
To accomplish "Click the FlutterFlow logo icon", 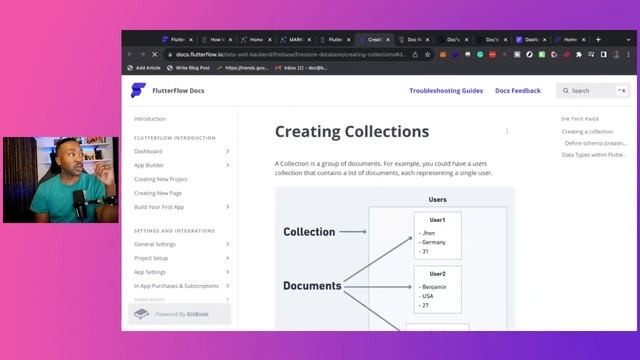I will click(138, 90).
